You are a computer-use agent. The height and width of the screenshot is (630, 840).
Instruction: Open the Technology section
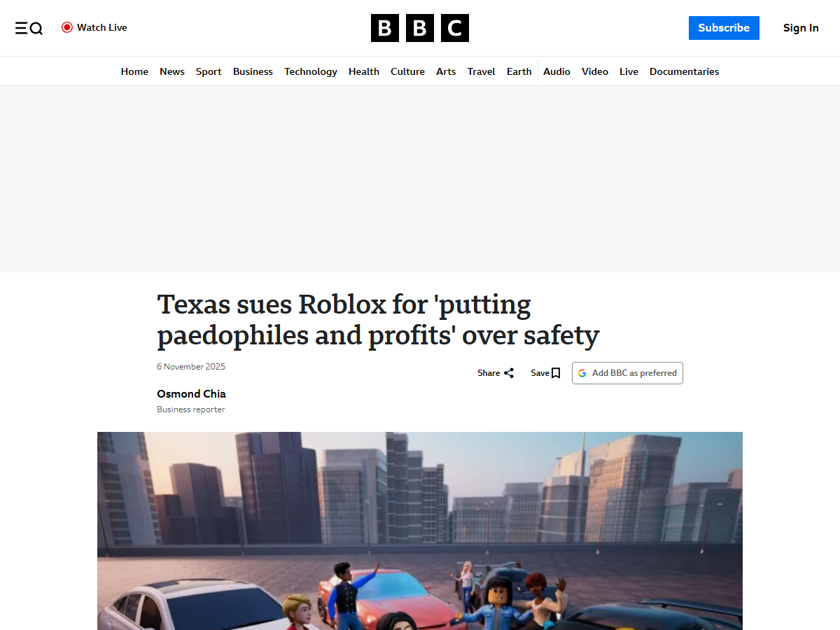pyautogui.click(x=311, y=71)
